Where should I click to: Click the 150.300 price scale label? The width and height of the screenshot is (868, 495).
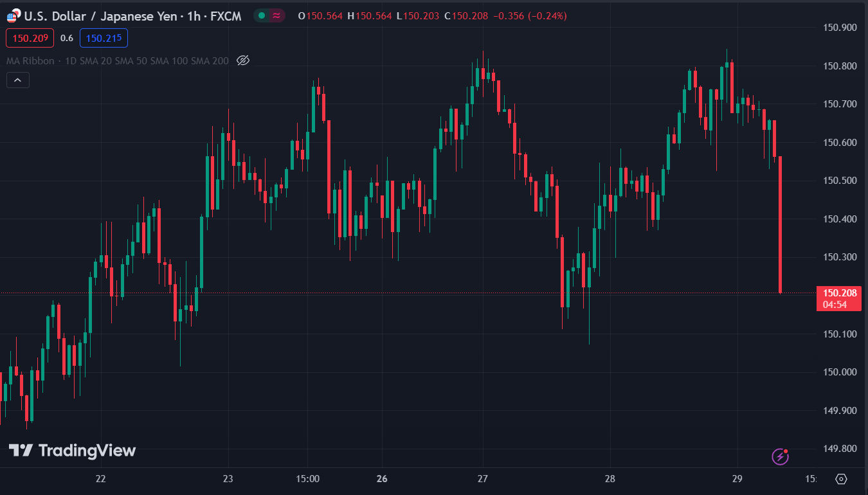[x=840, y=257]
